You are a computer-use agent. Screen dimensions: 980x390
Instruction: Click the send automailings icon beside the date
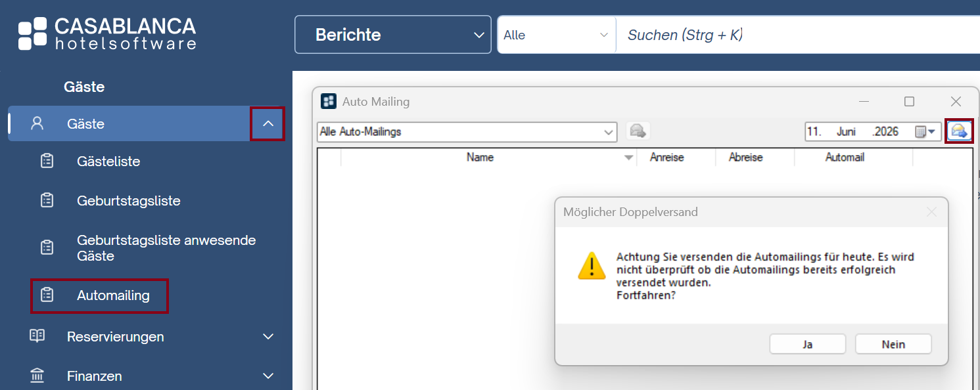point(960,131)
